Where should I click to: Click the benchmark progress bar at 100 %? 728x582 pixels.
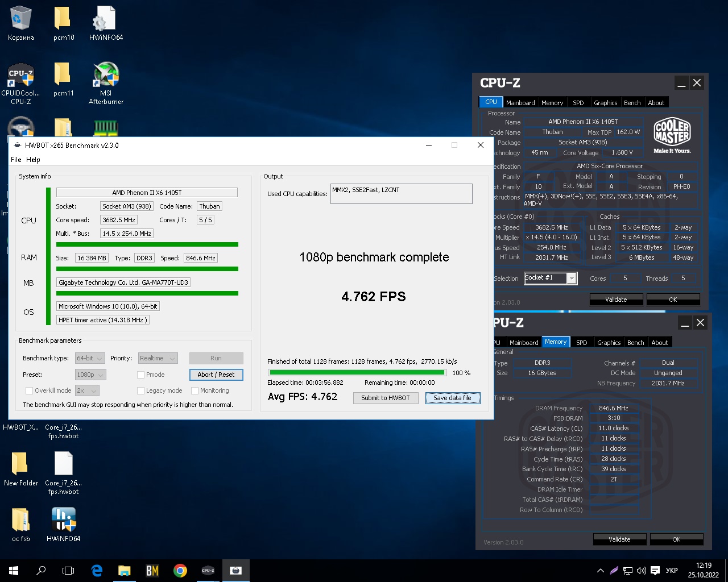pos(357,373)
